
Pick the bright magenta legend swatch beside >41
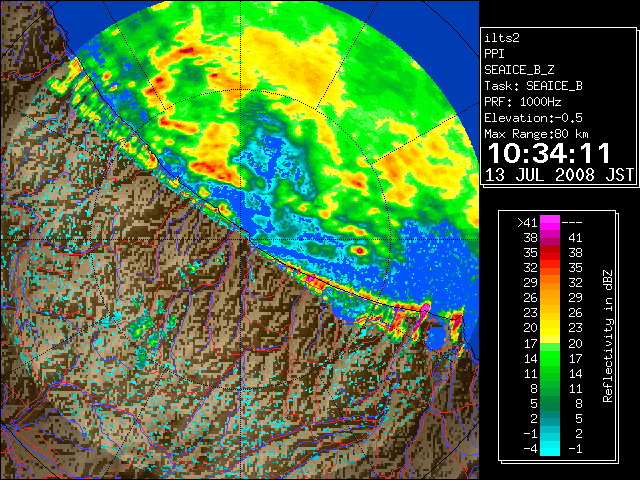click(550, 223)
